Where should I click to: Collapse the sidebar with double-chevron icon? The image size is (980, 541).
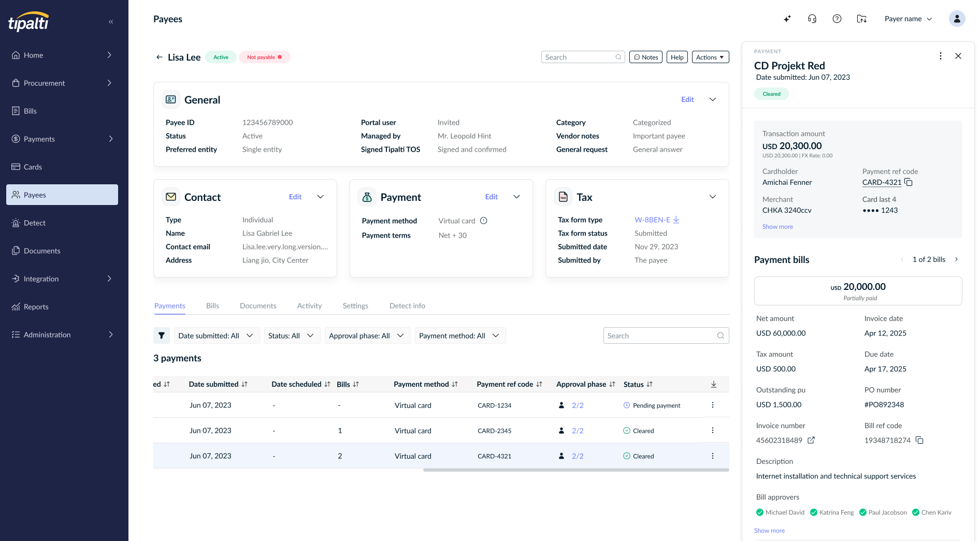111,22
